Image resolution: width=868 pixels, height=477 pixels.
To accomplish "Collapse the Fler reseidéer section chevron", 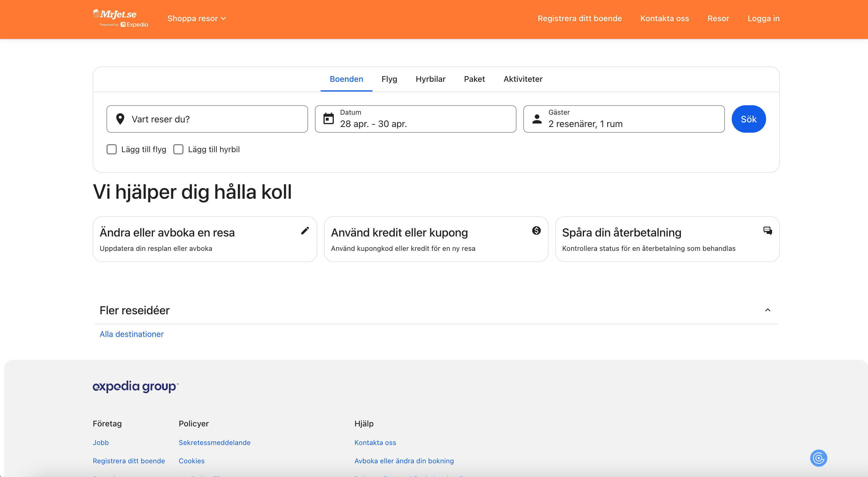I will click(768, 310).
